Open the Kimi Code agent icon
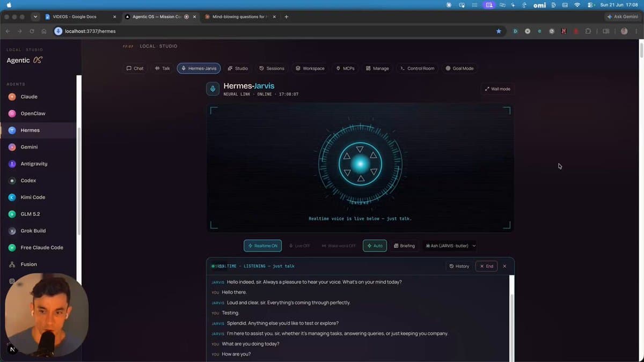644x362 pixels. [x=12, y=197]
